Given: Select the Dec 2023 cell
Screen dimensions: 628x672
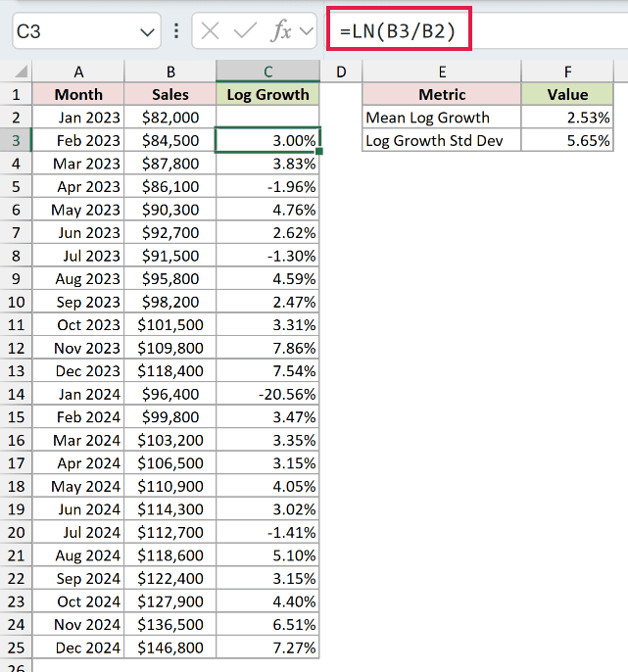Looking at the screenshot, I should pos(78,370).
